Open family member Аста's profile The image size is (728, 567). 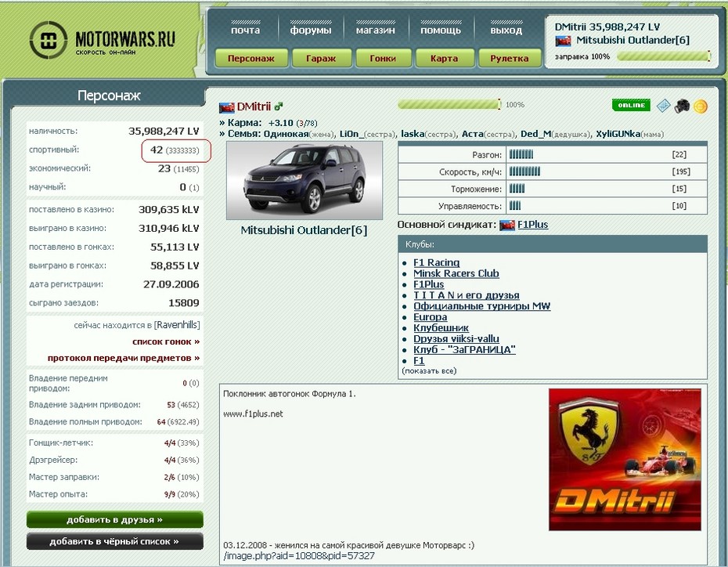472,134
